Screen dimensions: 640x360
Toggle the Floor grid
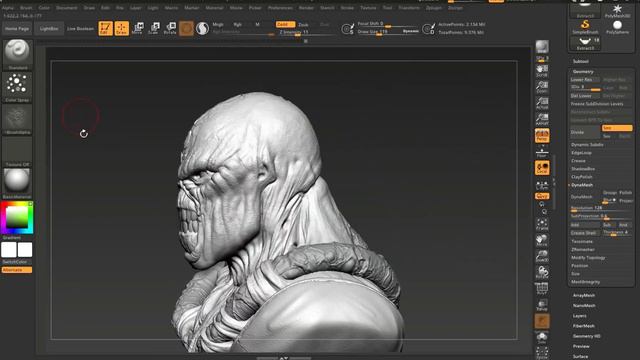coord(542,153)
